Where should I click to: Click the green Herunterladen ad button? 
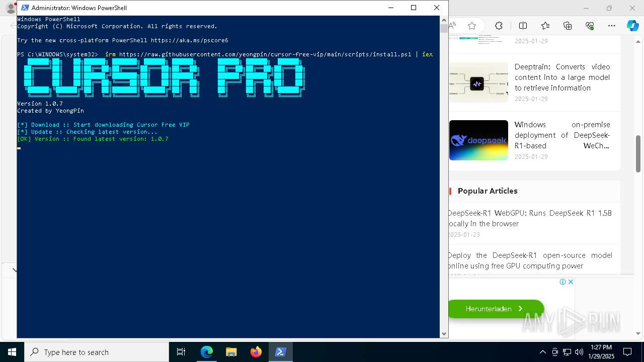click(x=496, y=309)
